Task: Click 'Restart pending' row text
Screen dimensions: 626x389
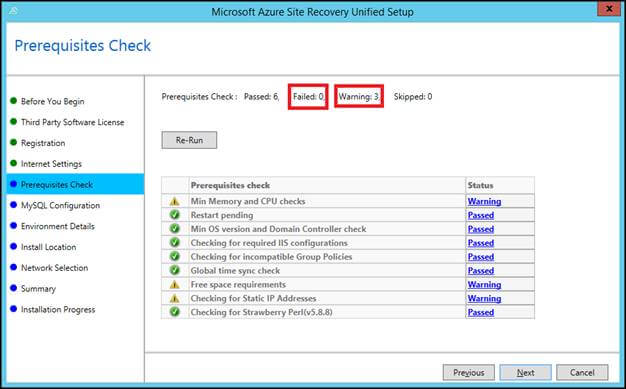Action: click(222, 215)
